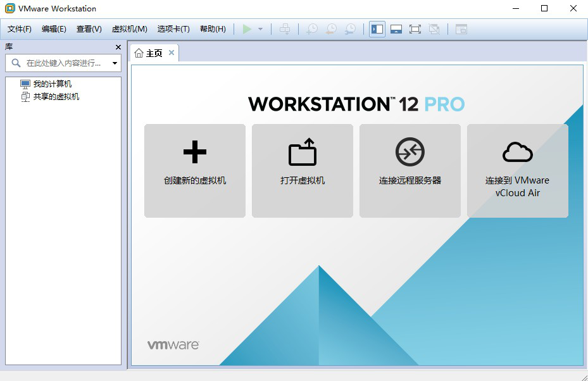Toggle the thumbnail bar view icon
The height and width of the screenshot is (381, 588).
click(396, 29)
